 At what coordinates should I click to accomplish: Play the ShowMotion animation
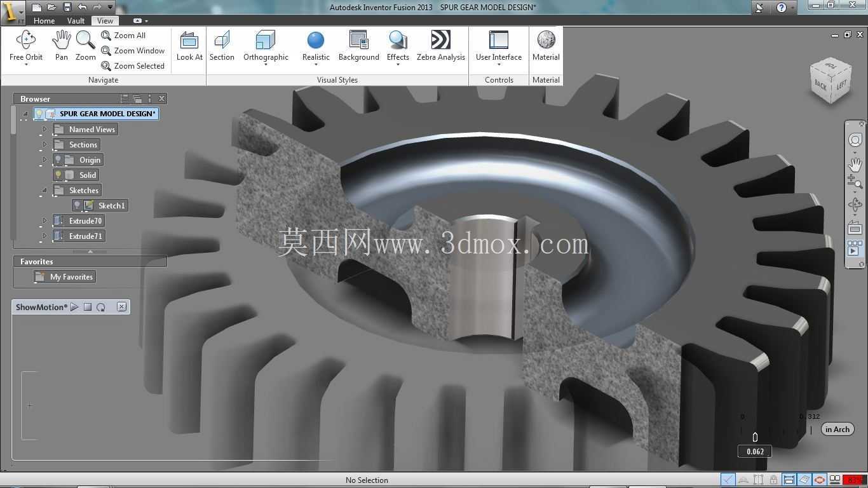(74, 307)
